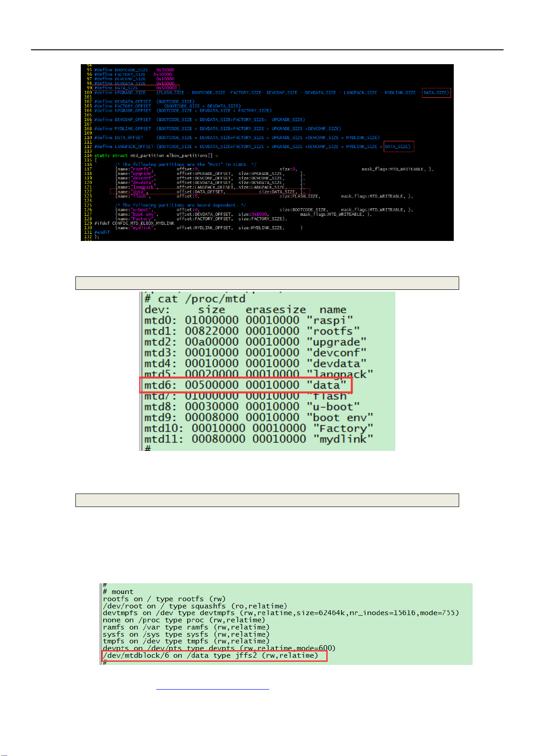The height and width of the screenshot is (756, 535).
Task: Click the {name:"boot env" partition entry line
Action: (x=243, y=214)
